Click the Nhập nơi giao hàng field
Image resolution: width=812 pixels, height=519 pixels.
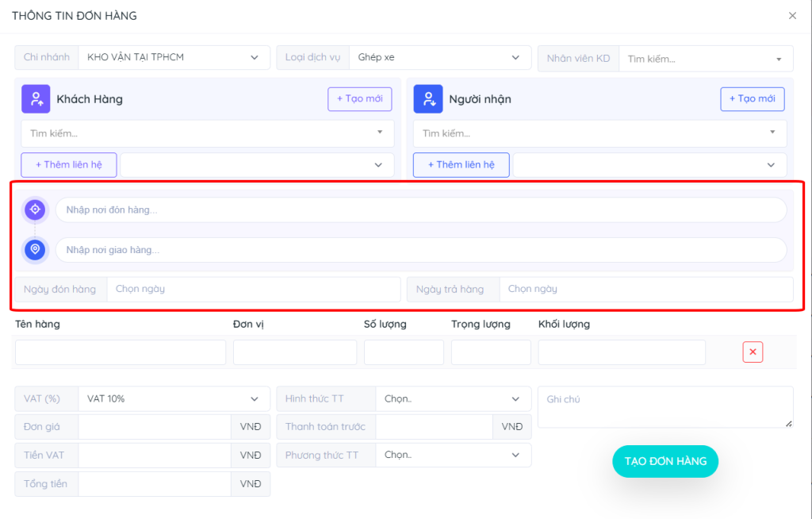click(420, 249)
